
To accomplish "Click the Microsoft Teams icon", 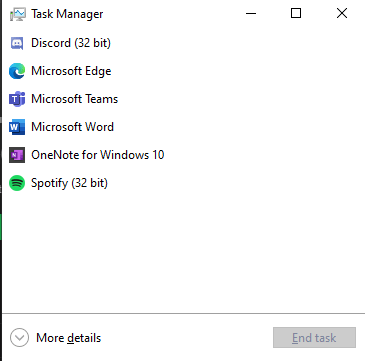I will tap(17, 99).
